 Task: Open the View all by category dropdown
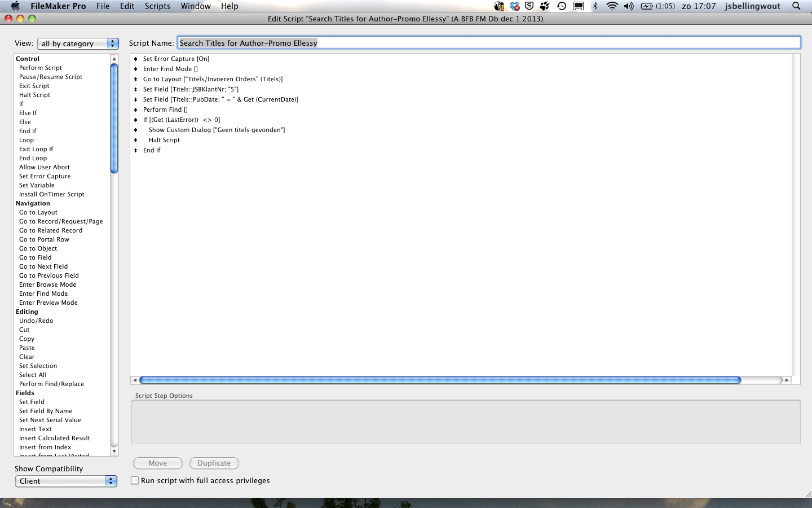tap(78, 43)
